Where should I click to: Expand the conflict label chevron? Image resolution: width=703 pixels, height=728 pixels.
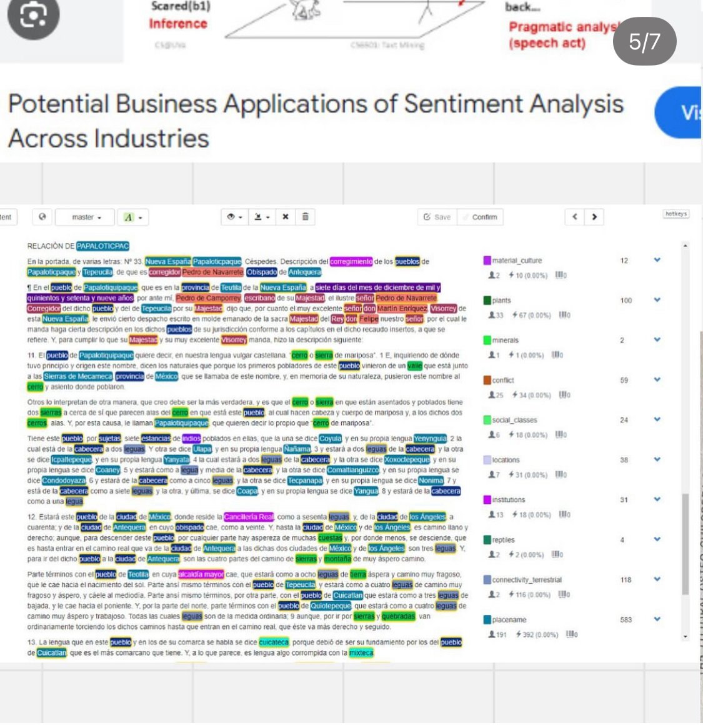point(657,380)
